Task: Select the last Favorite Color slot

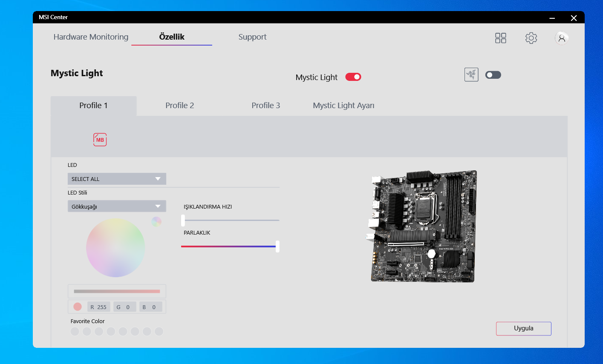Action: point(159,331)
